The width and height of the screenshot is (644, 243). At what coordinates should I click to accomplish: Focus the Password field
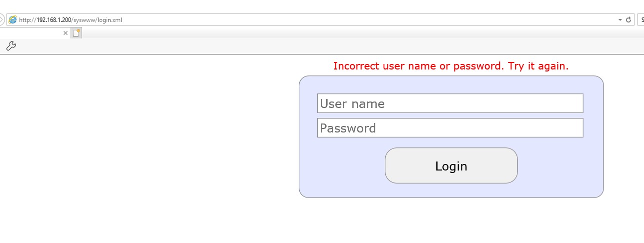[450, 128]
